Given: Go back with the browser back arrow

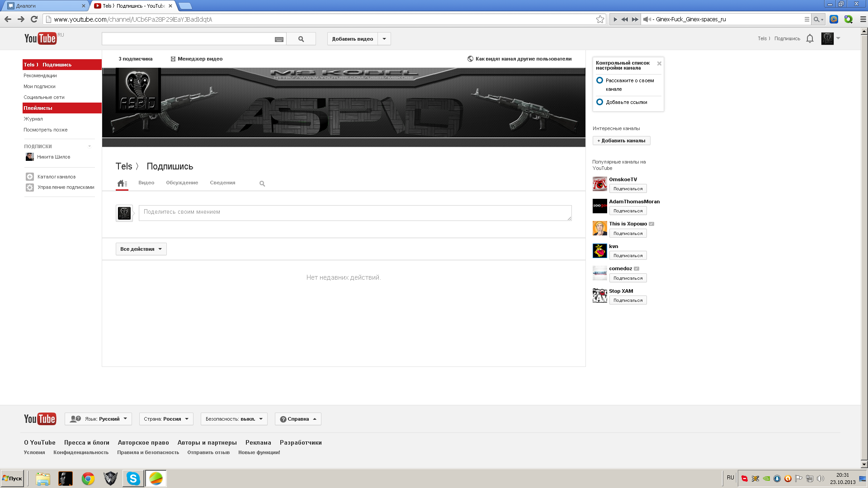Looking at the screenshot, I should tap(8, 19).
